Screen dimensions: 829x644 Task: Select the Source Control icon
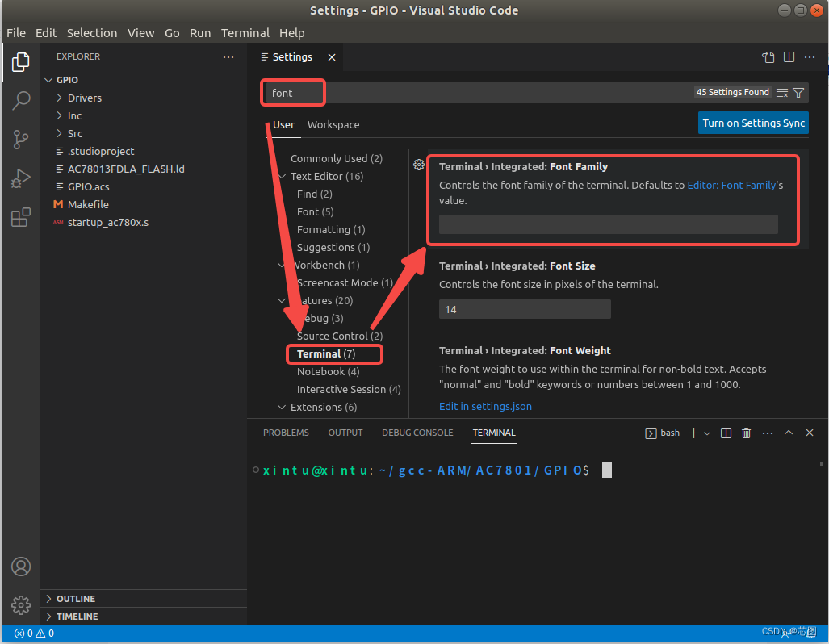click(x=20, y=139)
